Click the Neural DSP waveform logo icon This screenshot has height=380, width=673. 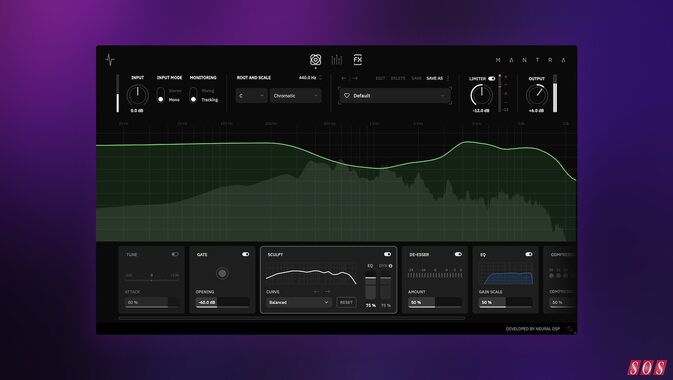pyautogui.click(x=110, y=59)
